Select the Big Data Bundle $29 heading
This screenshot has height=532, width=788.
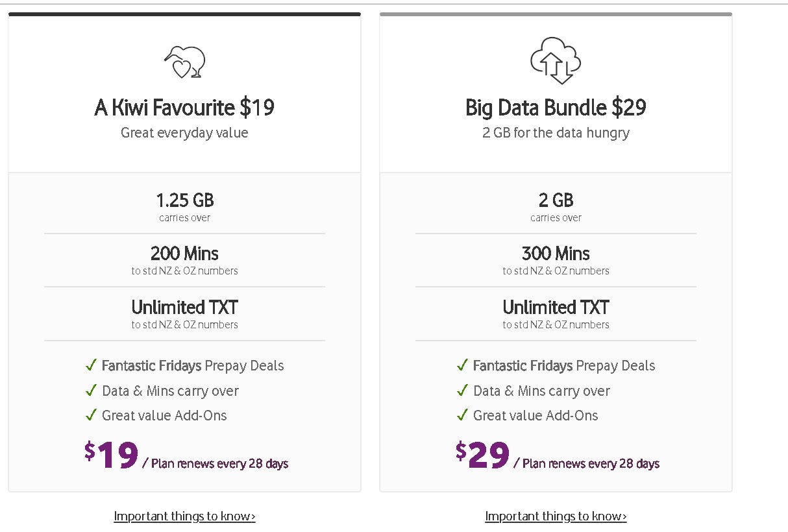coord(556,108)
